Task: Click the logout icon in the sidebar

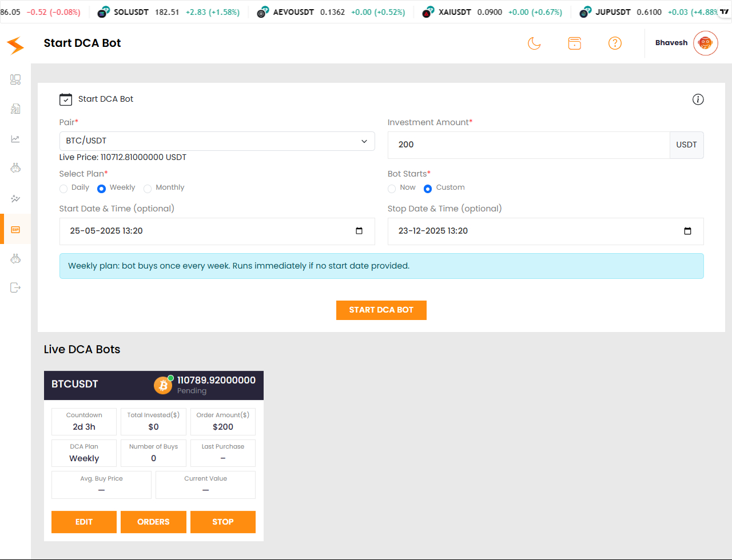Action: click(15, 287)
